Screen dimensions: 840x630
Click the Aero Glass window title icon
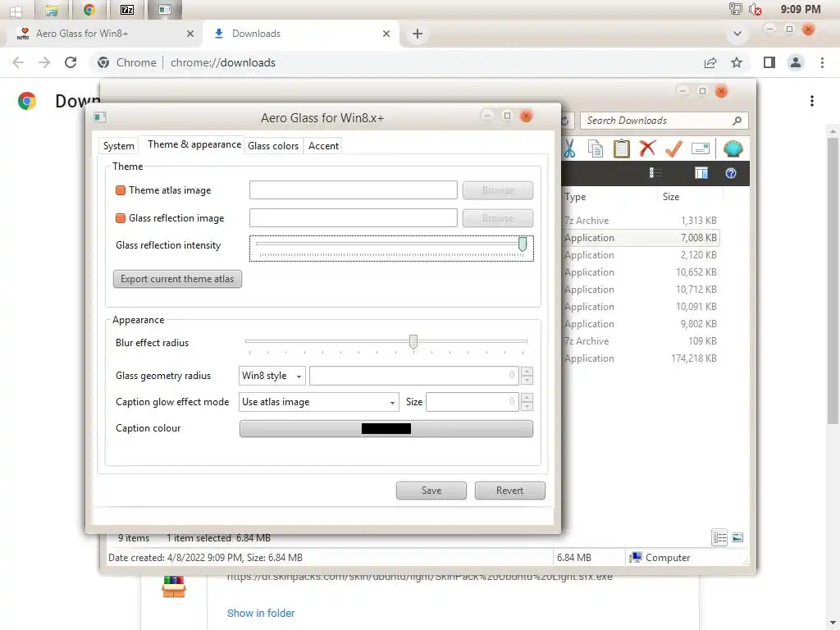click(99, 116)
